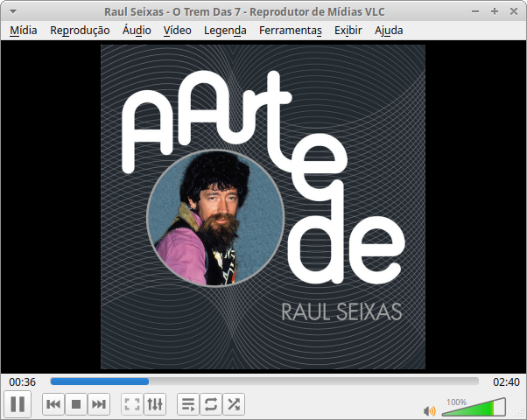The width and height of the screenshot is (527, 420).
Task: Open the Áudio menu
Action: 137,31
